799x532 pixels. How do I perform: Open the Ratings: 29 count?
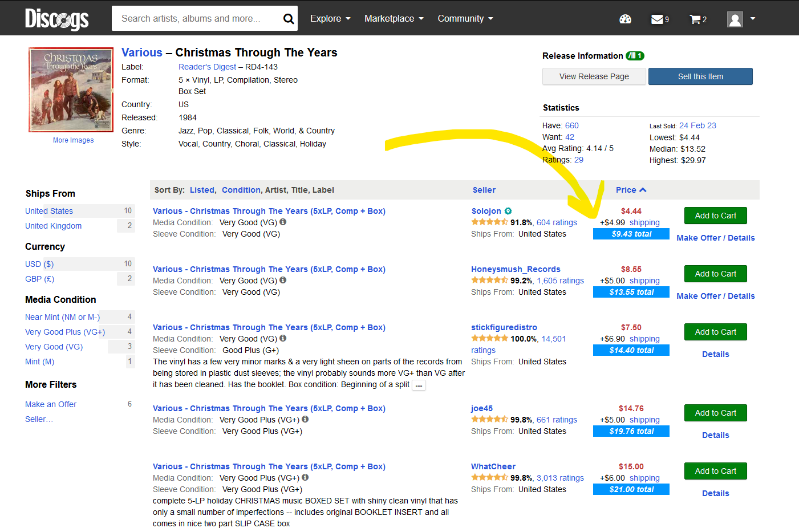(578, 160)
